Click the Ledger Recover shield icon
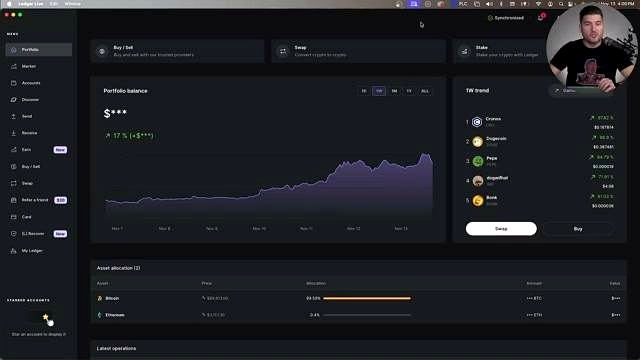 [13, 233]
